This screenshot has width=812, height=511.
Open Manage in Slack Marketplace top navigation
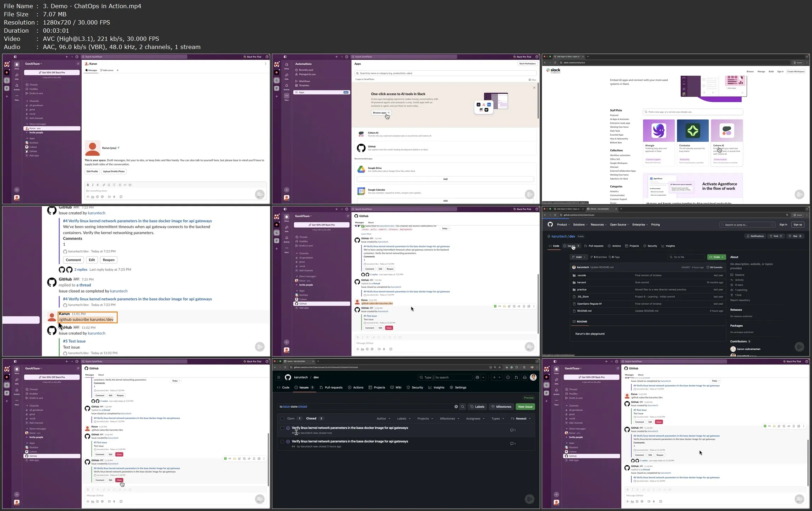pyautogui.click(x=761, y=71)
